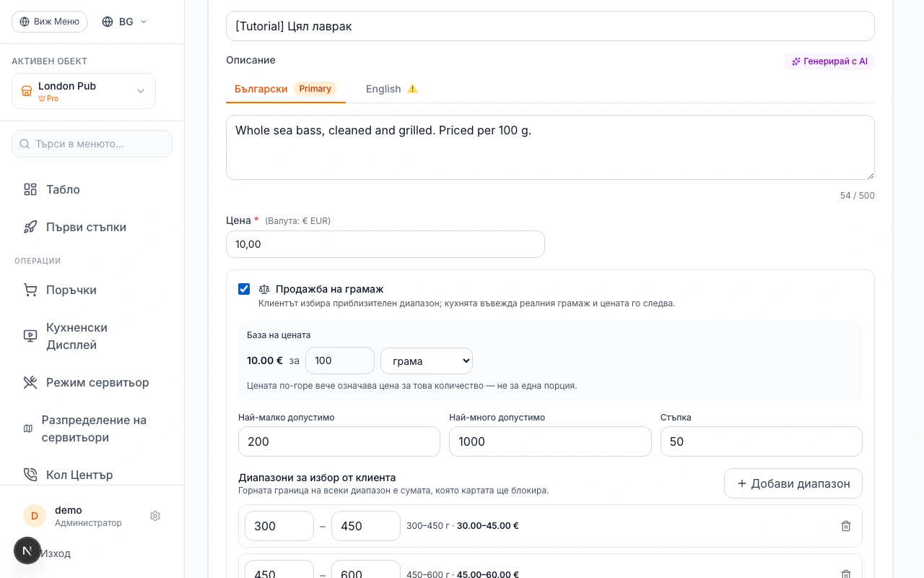Click the Добави диапазон button
This screenshot has width=924, height=578.
(793, 483)
